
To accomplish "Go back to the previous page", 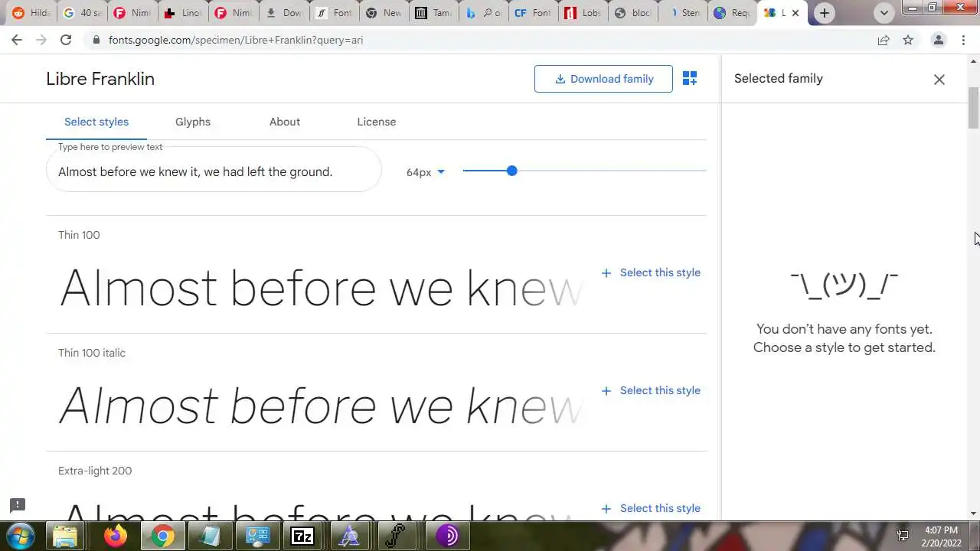I will pyautogui.click(x=17, y=40).
